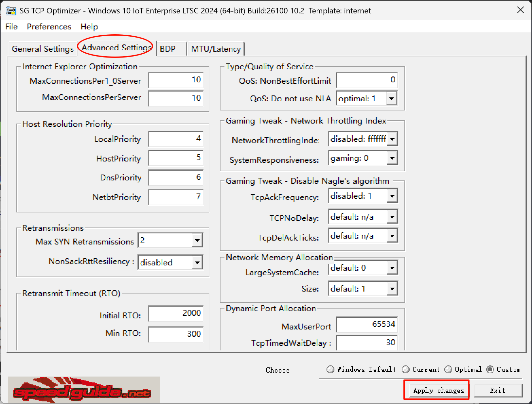Select the Custom radio button
This screenshot has height=404, width=532.
[x=490, y=369]
